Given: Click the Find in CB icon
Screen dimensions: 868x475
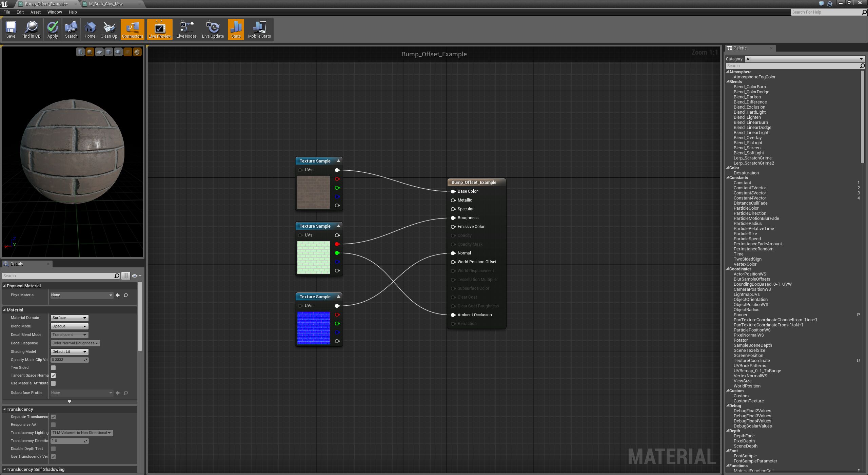Looking at the screenshot, I should pyautogui.click(x=31, y=30).
